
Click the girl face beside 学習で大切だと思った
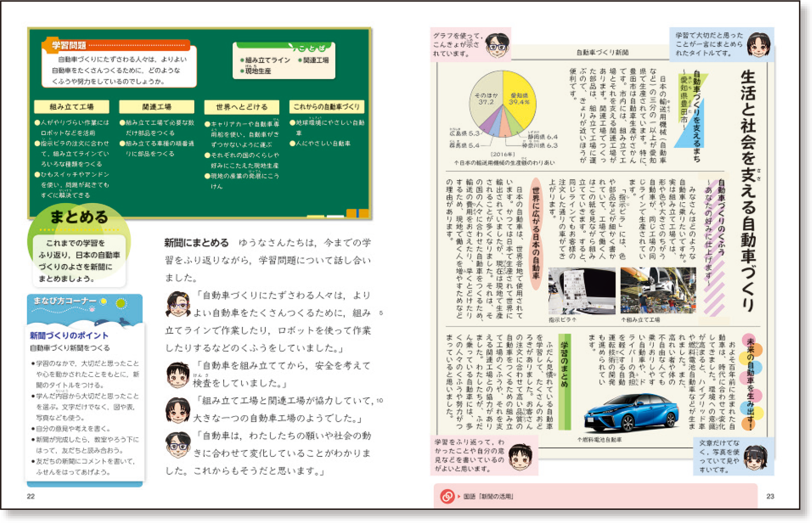coord(758,45)
